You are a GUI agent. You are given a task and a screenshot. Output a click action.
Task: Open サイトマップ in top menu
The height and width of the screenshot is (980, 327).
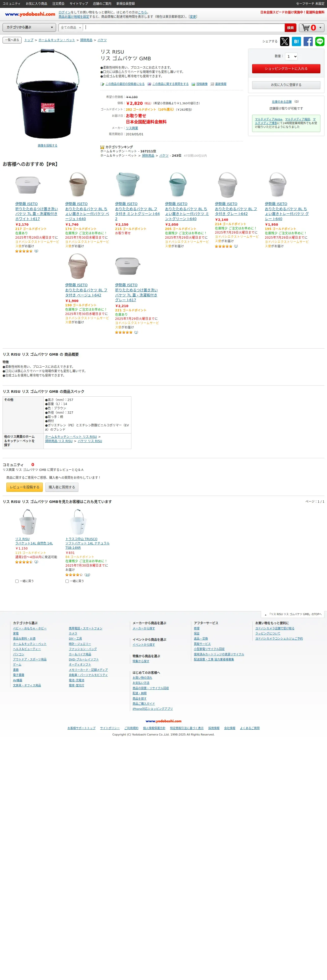(79, 4)
